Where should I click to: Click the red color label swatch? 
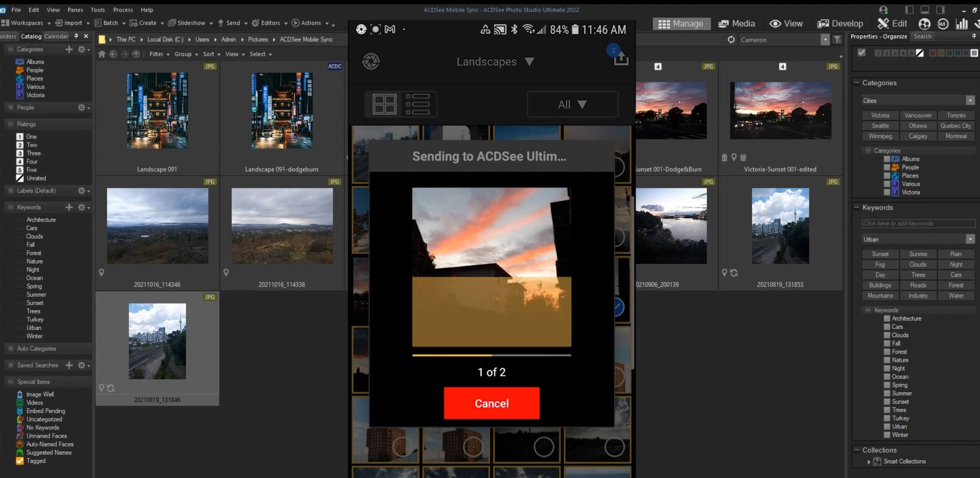pos(933,53)
